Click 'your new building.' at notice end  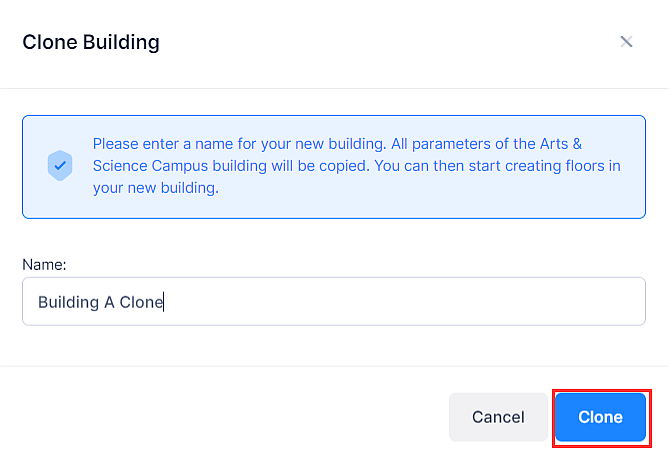point(155,187)
